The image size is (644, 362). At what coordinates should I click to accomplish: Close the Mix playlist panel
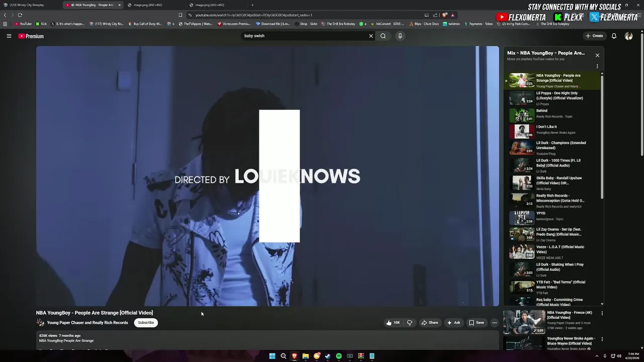pyautogui.click(x=597, y=55)
